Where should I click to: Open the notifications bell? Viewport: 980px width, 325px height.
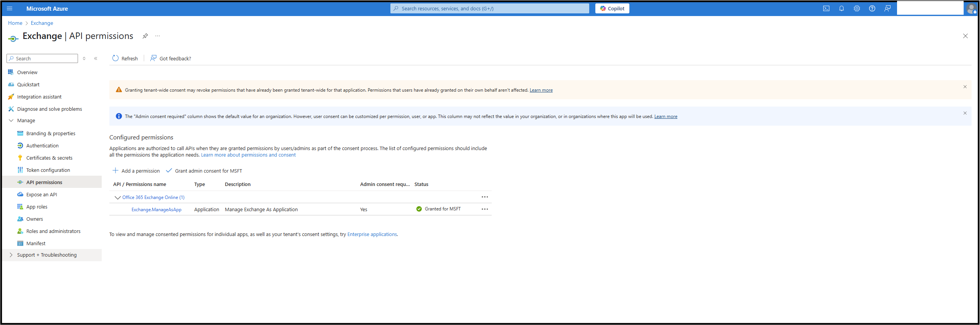coord(842,8)
